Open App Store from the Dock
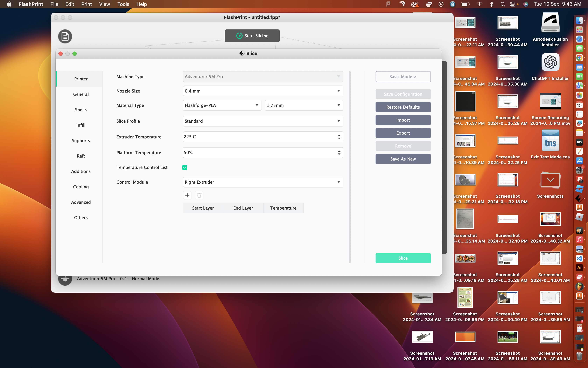Image resolution: width=588 pixels, height=368 pixels. click(x=579, y=161)
